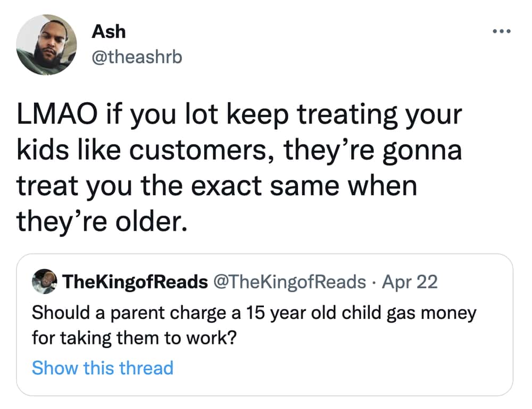This screenshot has width=532, height=409.
Task: Expand the quoted tweet about gas money
Action: pyautogui.click(x=264, y=325)
